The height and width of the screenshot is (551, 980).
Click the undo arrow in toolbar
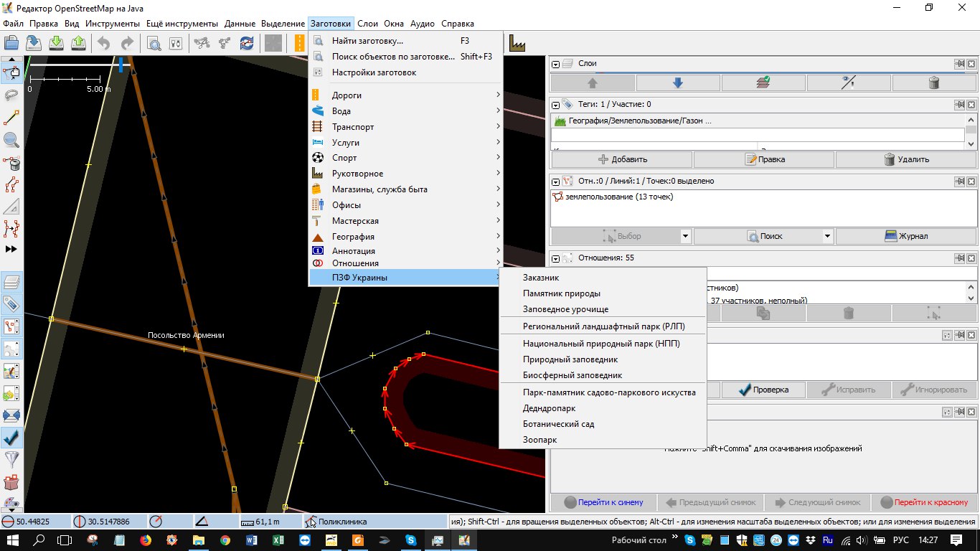104,43
